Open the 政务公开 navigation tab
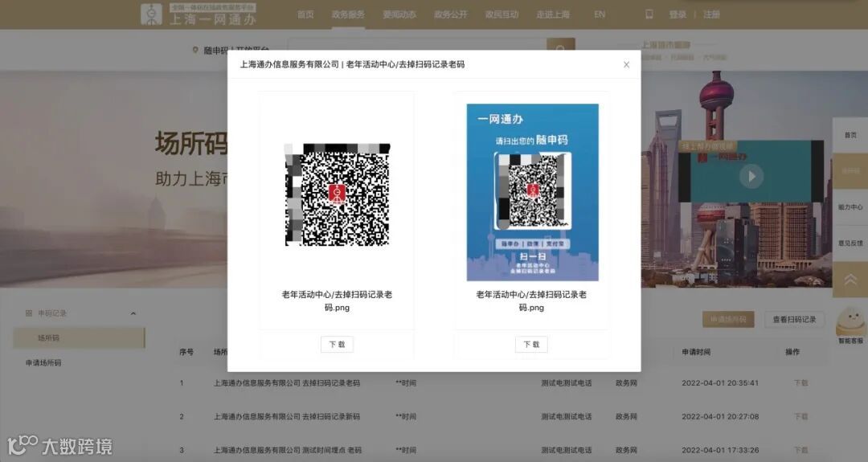The height and width of the screenshot is (462, 868). coord(451,14)
